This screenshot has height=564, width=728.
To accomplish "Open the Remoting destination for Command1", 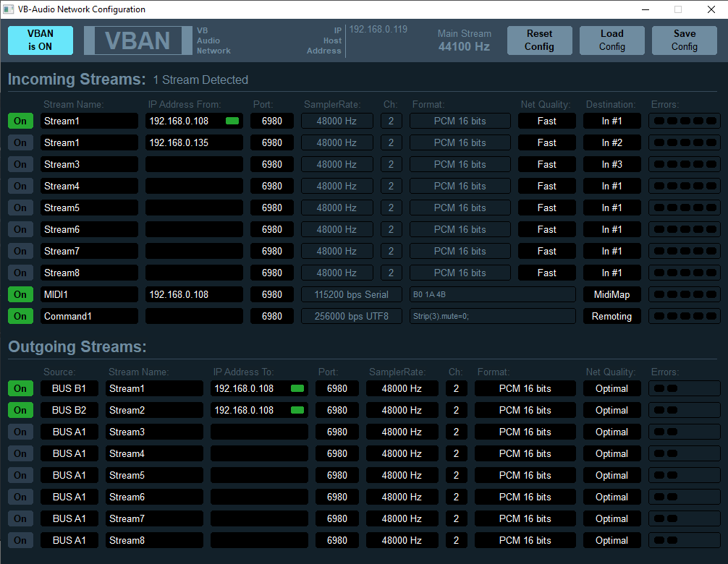I will coord(612,316).
